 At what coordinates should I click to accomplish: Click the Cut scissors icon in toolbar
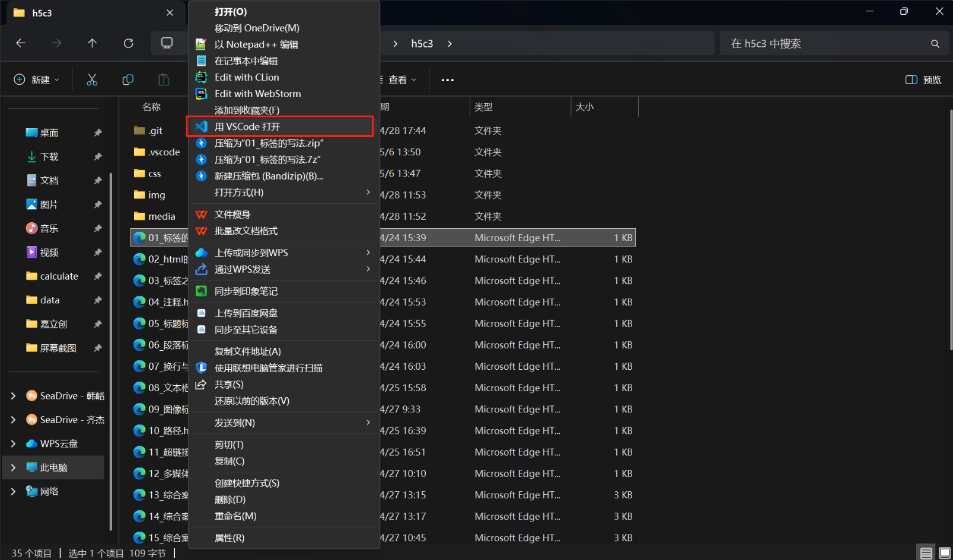pyautogui.click(x=92, y=79)
